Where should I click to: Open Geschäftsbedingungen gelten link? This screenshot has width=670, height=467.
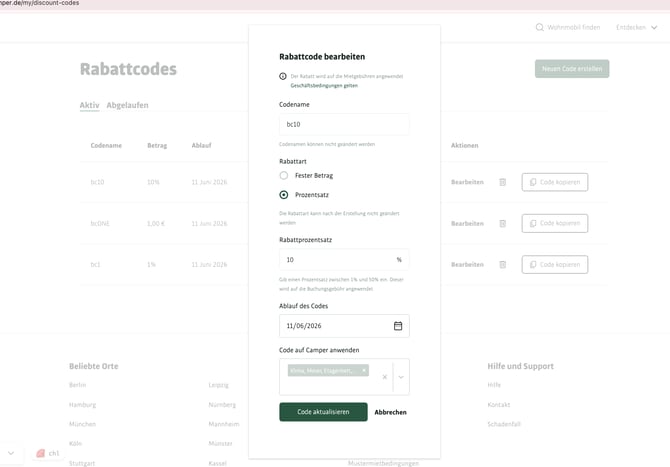[x=324, y=85]
